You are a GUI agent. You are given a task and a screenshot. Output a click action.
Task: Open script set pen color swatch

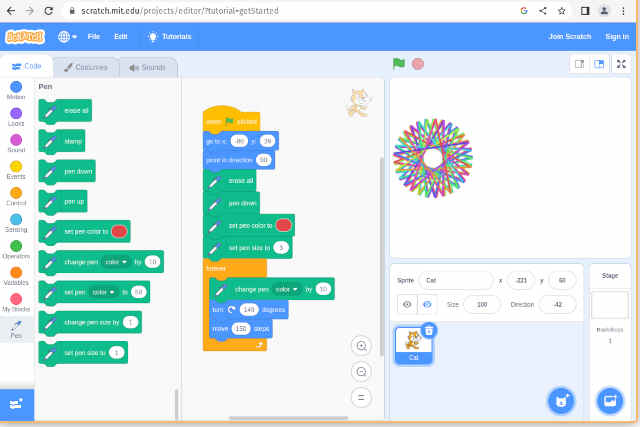pyautogui.click(x=283, y=225)
